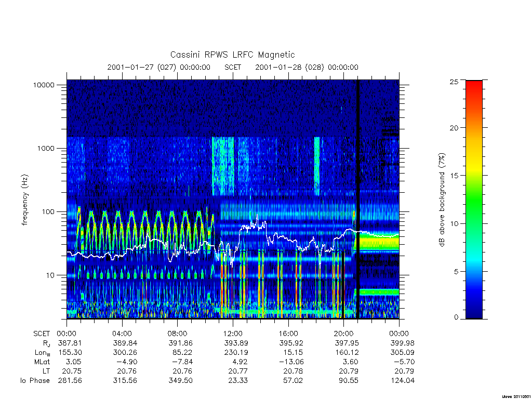Click SCET time 08:00 on axis
Viewport: 532px width, 399px height.
point(178,334)
